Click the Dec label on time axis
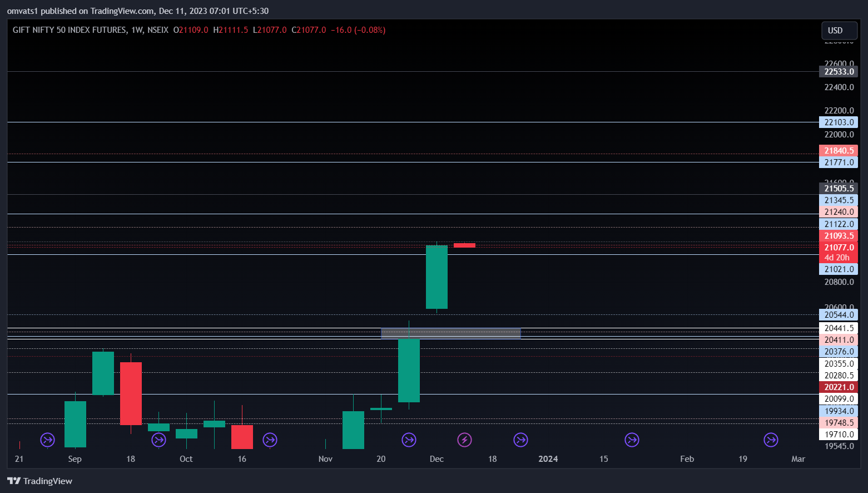868x493 pixels. pos(437,459)
